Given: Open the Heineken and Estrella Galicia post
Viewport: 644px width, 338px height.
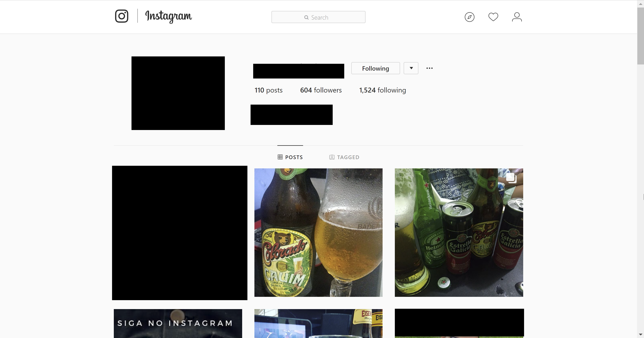Looking at the screenshot, I should (x=459, y=233).
